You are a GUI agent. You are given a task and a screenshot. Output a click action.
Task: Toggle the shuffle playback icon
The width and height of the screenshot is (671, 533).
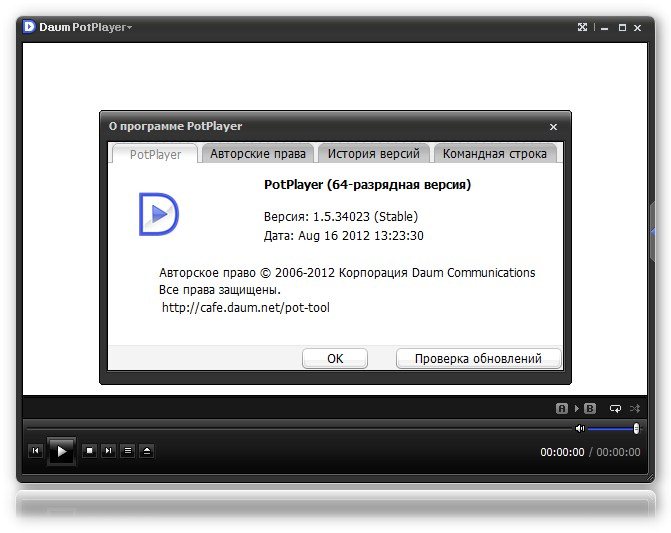click(x=635, y=409)
